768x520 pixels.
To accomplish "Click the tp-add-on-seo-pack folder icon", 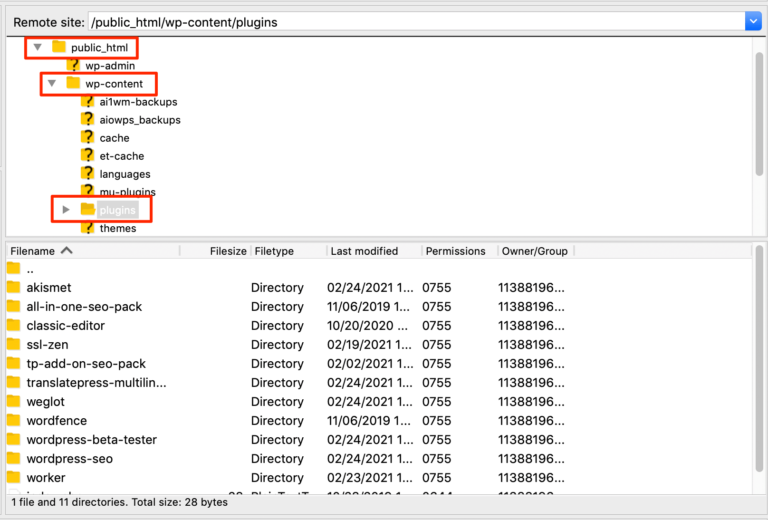I will 14,363.
